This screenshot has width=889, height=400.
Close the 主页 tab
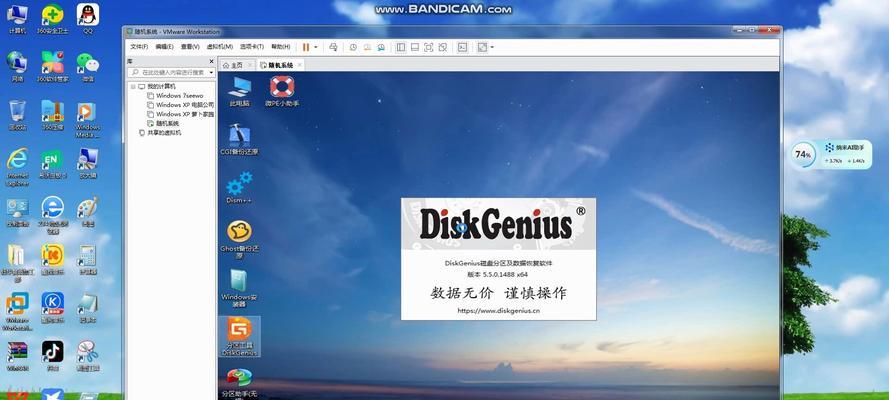[x=250, y=65]
